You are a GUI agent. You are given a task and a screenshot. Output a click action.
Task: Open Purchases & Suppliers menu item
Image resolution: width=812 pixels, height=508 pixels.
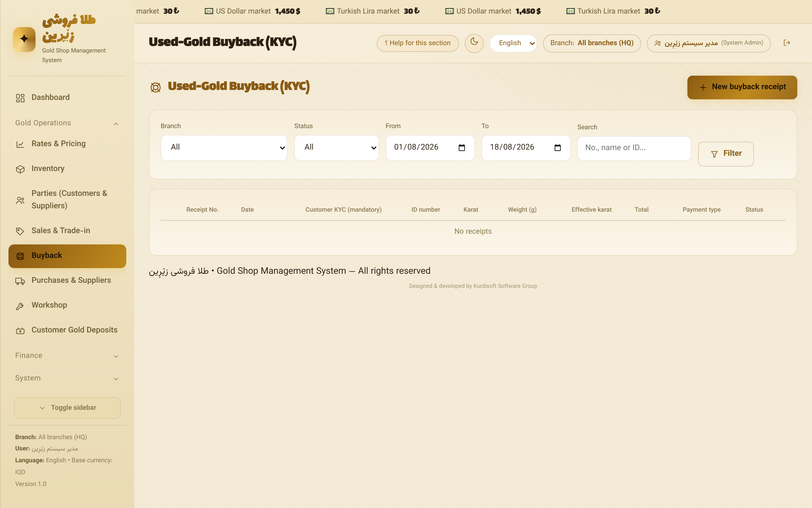click(x=67, y=281)
